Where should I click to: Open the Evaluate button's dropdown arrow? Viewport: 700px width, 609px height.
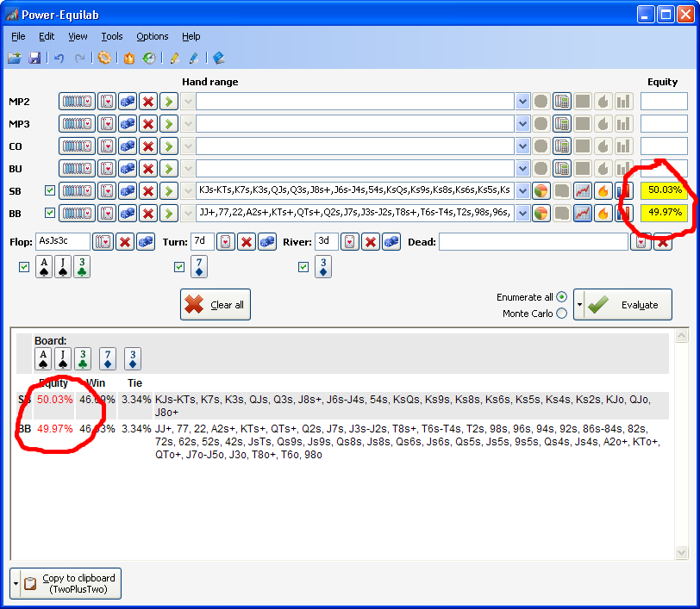point(579,305)
